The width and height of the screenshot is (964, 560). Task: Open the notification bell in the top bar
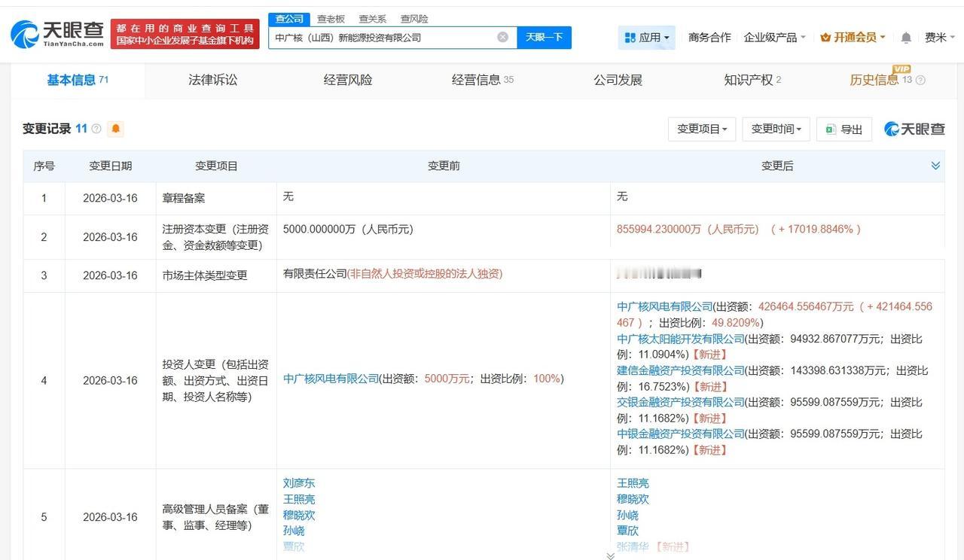[905, 36]
